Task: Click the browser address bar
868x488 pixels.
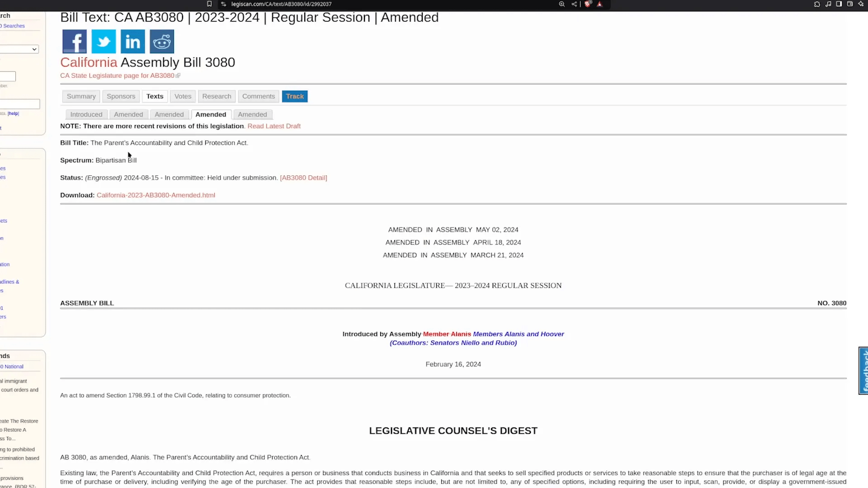Action: [x=280, y=4]
